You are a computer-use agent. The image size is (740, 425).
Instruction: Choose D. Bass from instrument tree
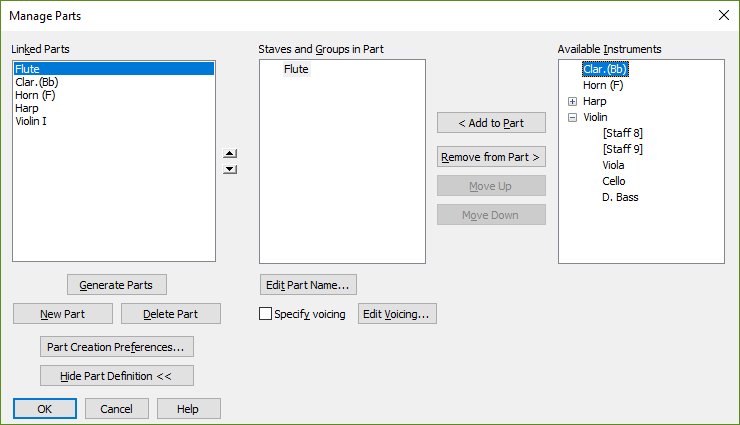(x=620, y=197)
